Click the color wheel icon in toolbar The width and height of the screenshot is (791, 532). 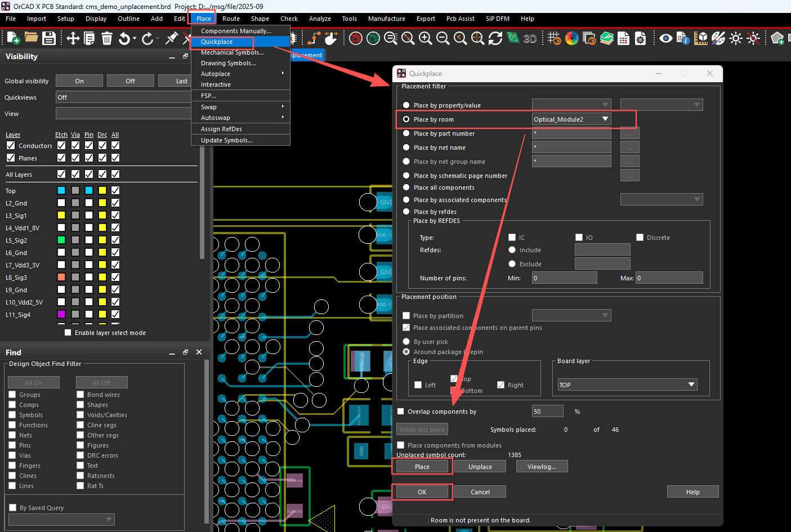pyautogui.click(x=572, y=38)
